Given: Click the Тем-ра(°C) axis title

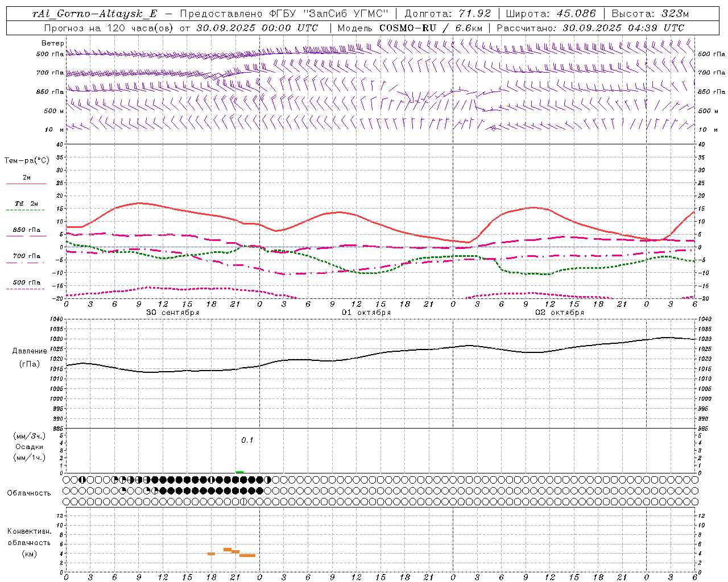Looking at the screenshot, I should 27,161.
